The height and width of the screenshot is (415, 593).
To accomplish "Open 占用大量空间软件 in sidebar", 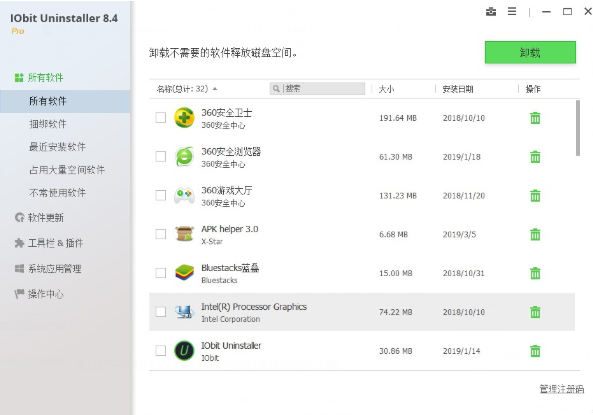I will coord(67,170).
